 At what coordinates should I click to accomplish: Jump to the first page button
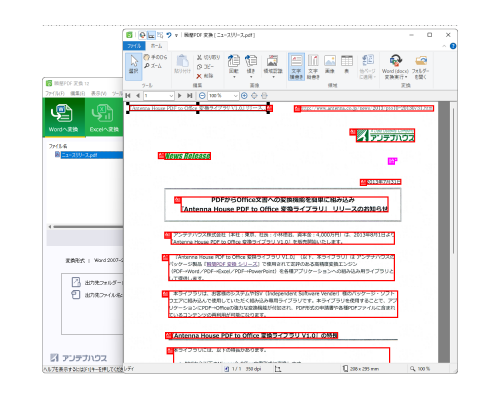[128, 96]
